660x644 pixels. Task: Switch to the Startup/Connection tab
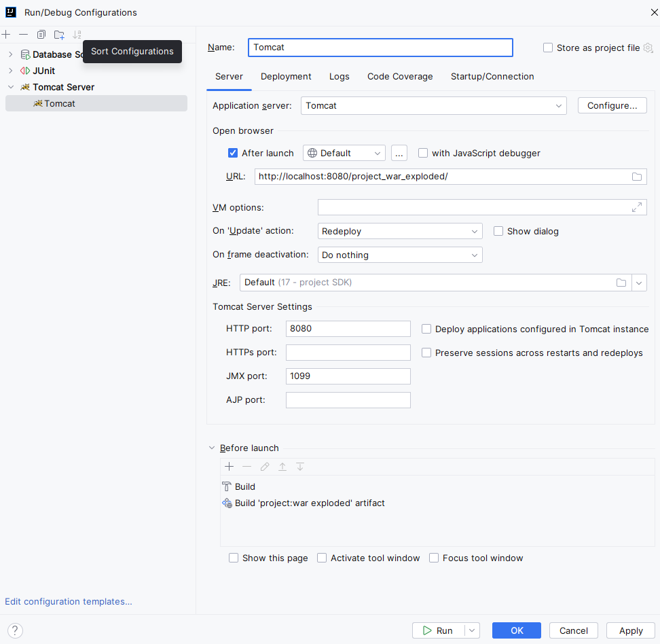click(x=492, y=77)
